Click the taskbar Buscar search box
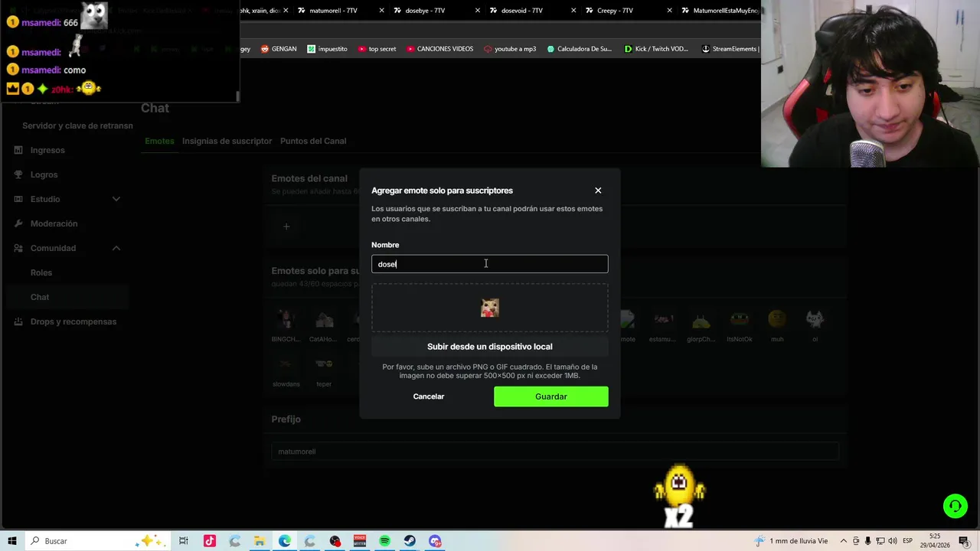This screenshot has height=551, width=980. 98,541
